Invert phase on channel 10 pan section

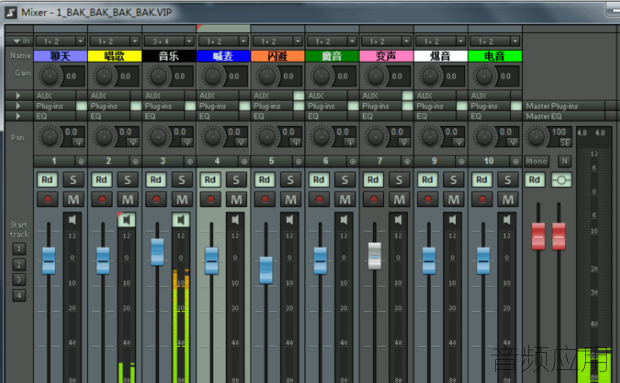pos(513,142)
